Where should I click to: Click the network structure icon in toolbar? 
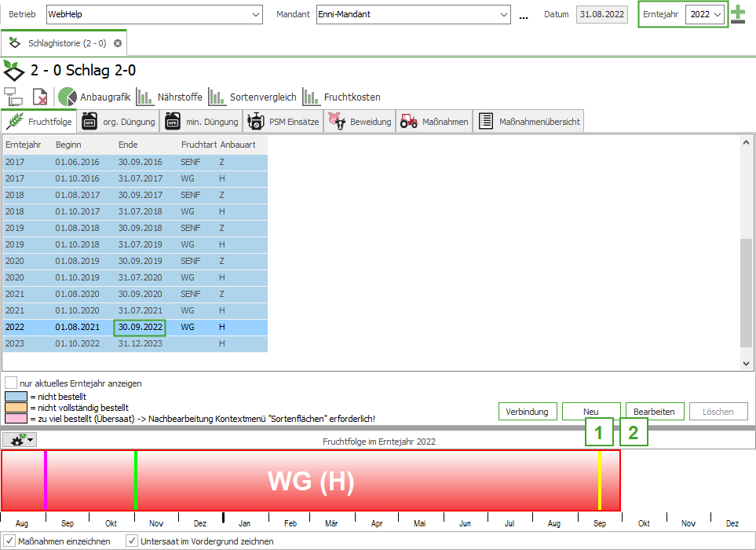(13, 97)
